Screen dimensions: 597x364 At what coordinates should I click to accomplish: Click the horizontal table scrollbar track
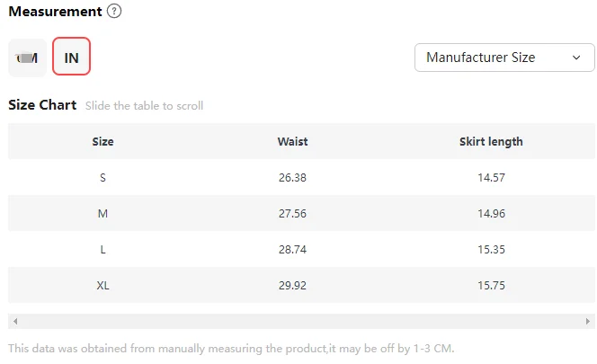(301, 321)
